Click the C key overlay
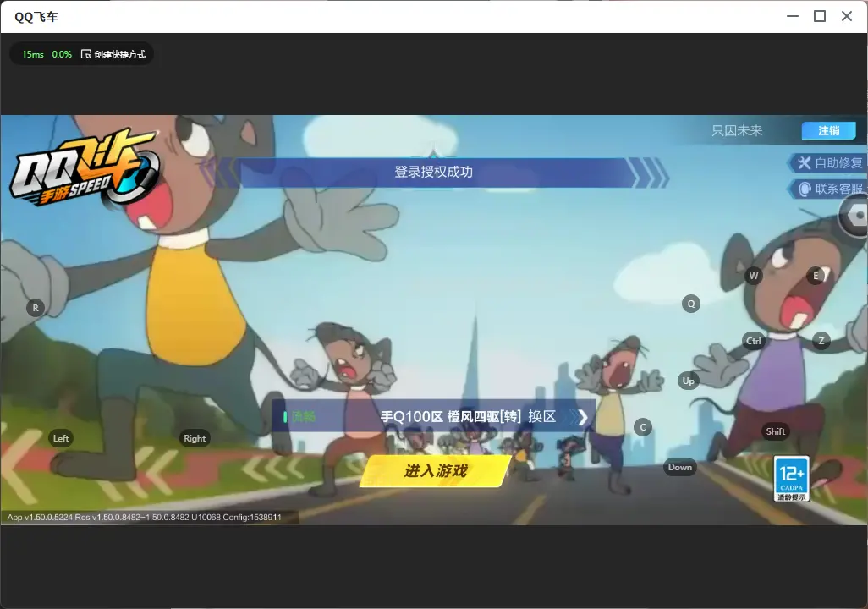The image size is (868, 609). 643,427
